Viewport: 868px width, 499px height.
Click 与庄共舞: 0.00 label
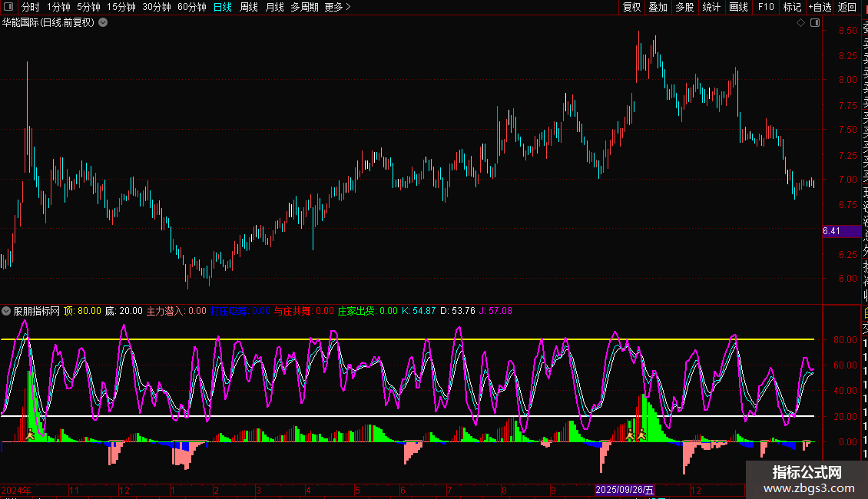tap(304, 311)
